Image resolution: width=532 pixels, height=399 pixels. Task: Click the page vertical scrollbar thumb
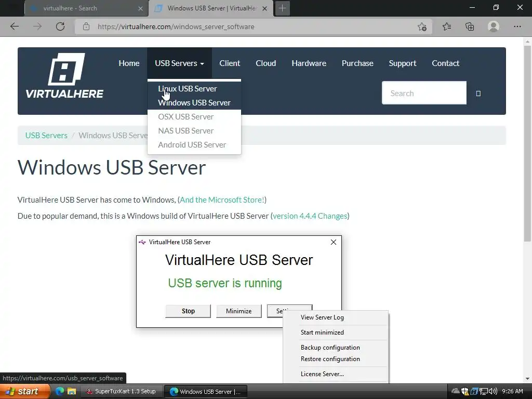tap(527, 143)
